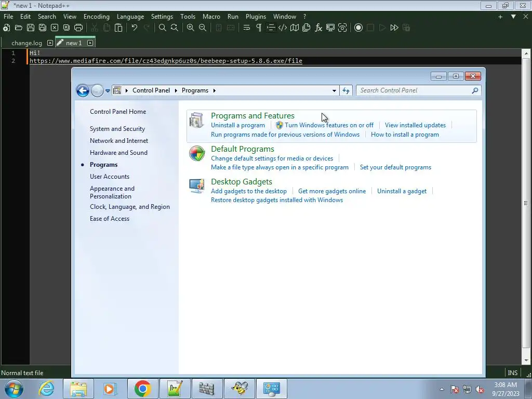The width and height of the screenshot is (532, 399).
Task: Click the Search Control Panel field
Action: [x=419, y=90]
